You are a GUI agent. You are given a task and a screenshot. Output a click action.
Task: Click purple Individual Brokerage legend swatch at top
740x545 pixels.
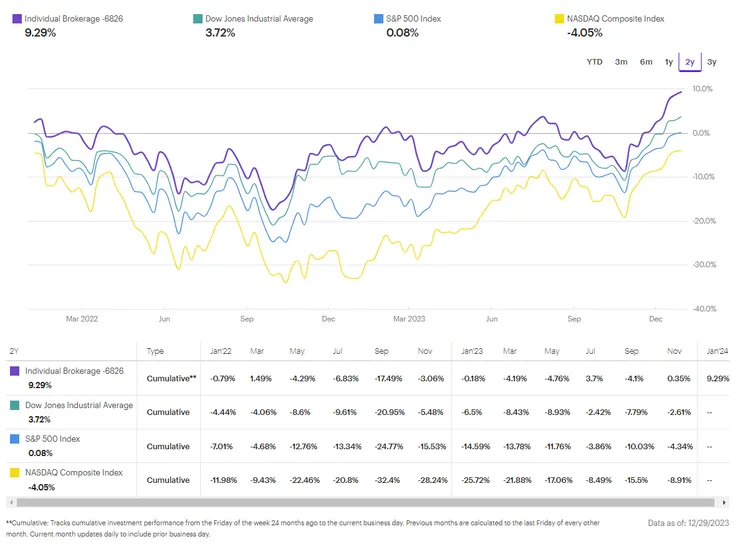pyautogui.click(x=15, y=19)
